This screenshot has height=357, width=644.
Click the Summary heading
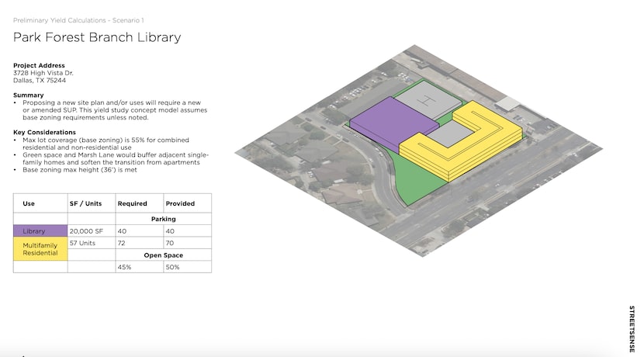pos(29,95)
